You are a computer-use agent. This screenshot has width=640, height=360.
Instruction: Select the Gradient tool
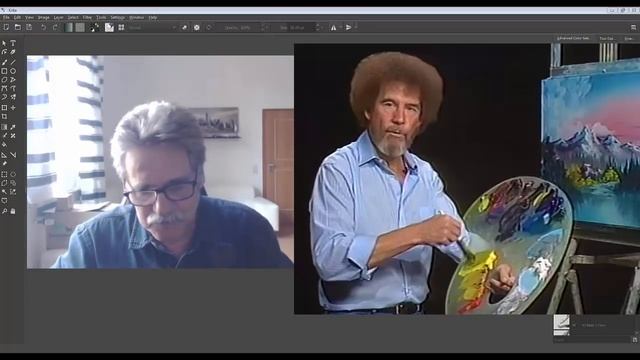(4, 127)
